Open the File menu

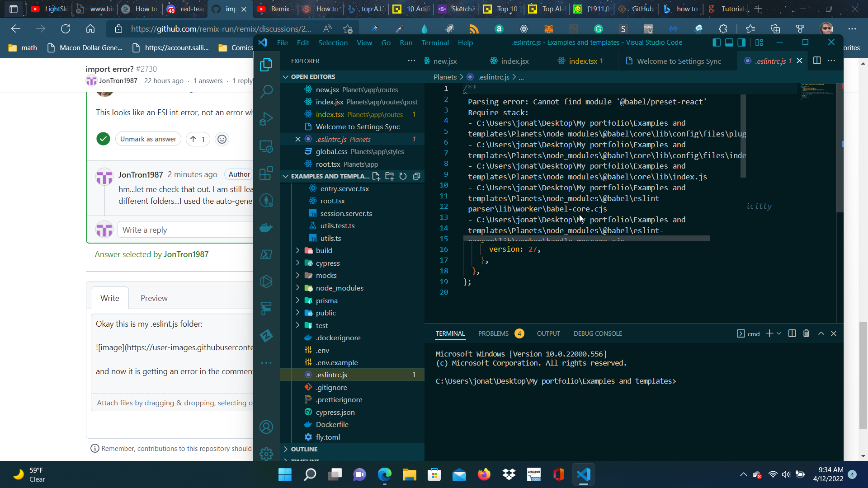[282, 42]
